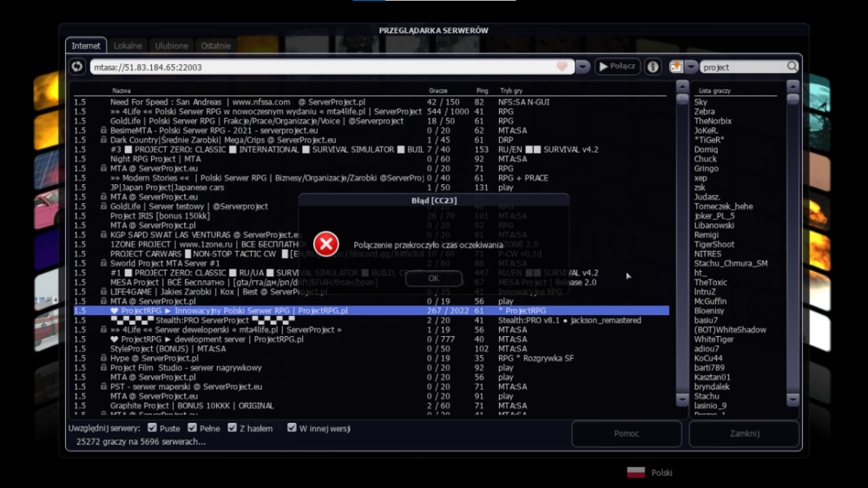Switch to the Ostatnie tab
The image size is (868, 488).
point(216,45)
